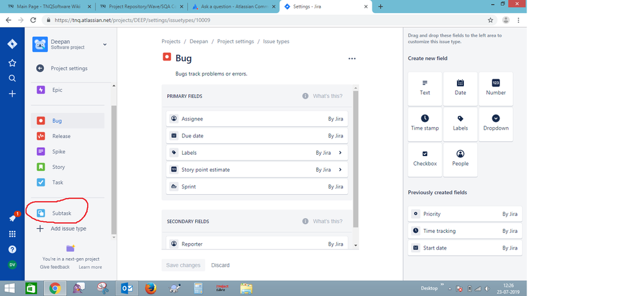Create a new Number field
Viewport: 644px width, 296px height.
[x=496, y=89]
